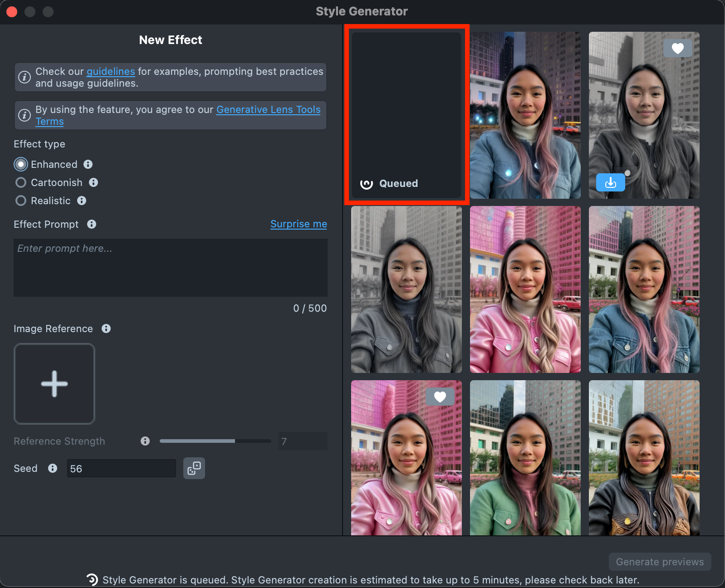The width and height of the screenshot is (725, 588).
Task: Click the Image Reference info icon
Action: tap(106, 328)
